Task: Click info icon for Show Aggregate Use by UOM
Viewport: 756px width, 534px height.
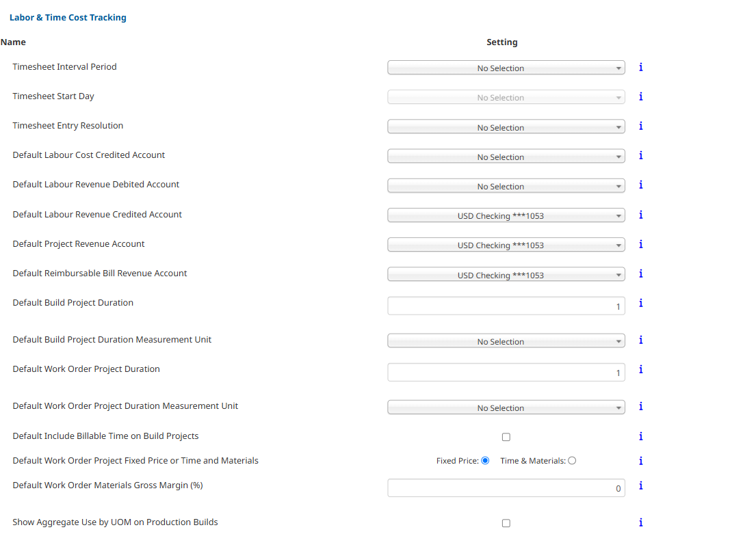Action: [641, 522]
